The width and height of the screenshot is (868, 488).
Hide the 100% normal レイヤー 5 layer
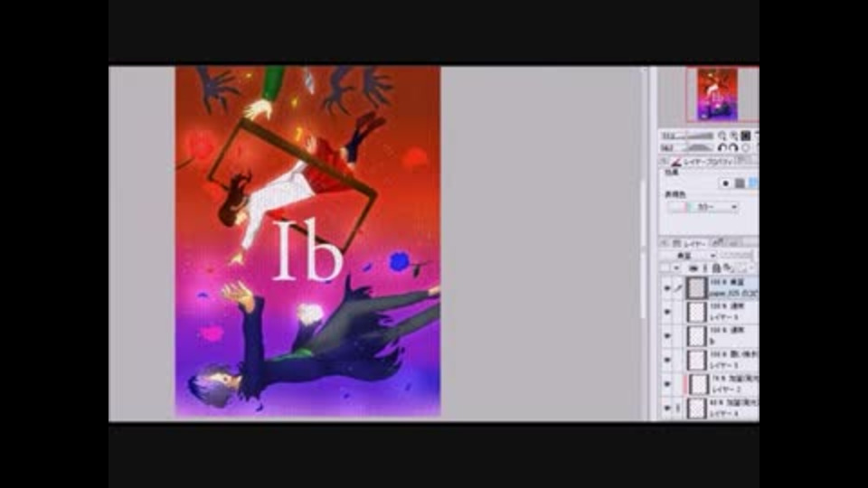coord(666,312)
